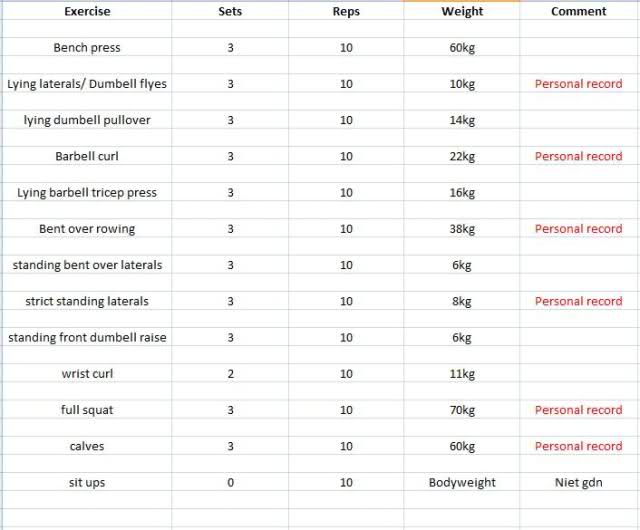Click the sets value 0 for sit ups
The image size is (640, 530).
230,482
